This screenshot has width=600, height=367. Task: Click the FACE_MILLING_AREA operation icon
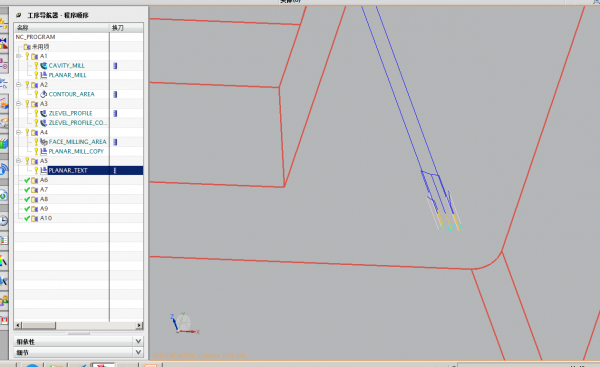[44, 142]
